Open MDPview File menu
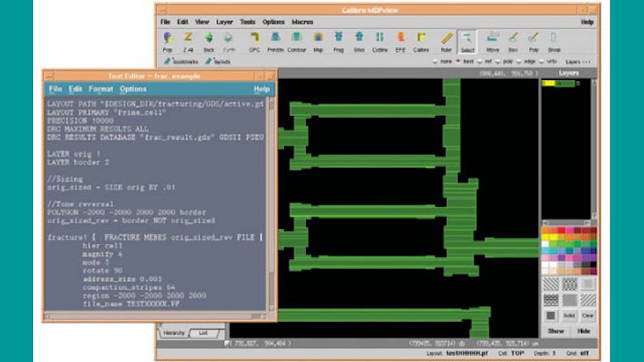The height and width of the screenshot is (362, 644). click(x=165, y=21)
